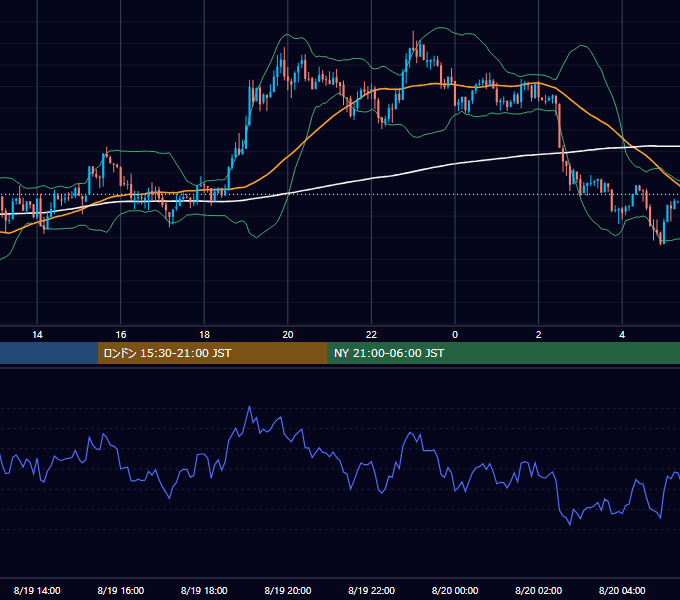Click the 8/19 16:00 time label

121,590
